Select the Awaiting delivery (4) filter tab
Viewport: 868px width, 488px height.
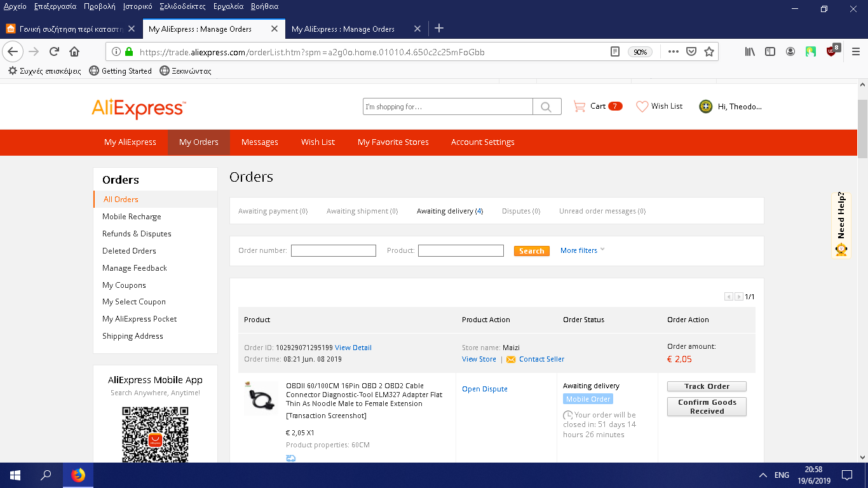[449, 211]
